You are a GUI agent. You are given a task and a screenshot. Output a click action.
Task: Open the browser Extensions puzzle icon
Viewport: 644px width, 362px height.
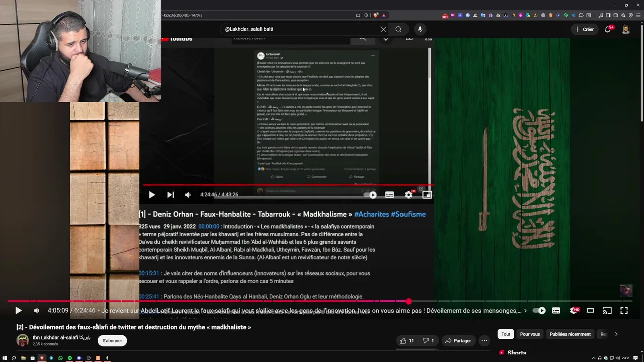(581, 15)
